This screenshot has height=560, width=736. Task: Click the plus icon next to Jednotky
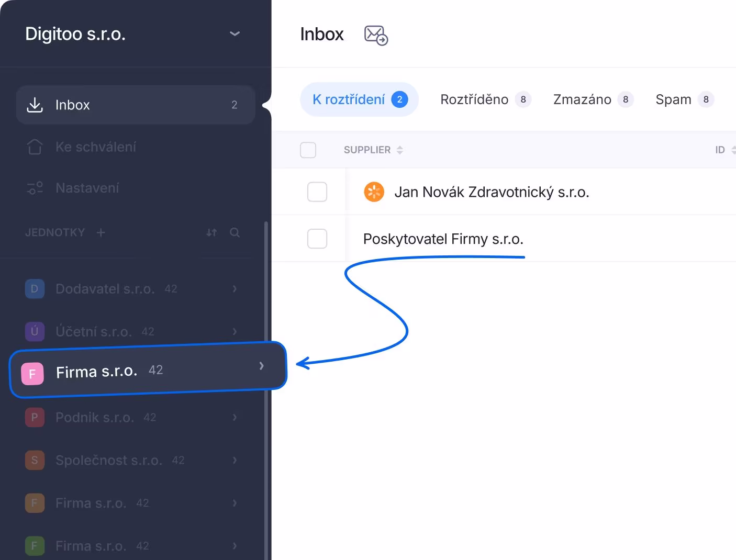click(x=101, y=232)
